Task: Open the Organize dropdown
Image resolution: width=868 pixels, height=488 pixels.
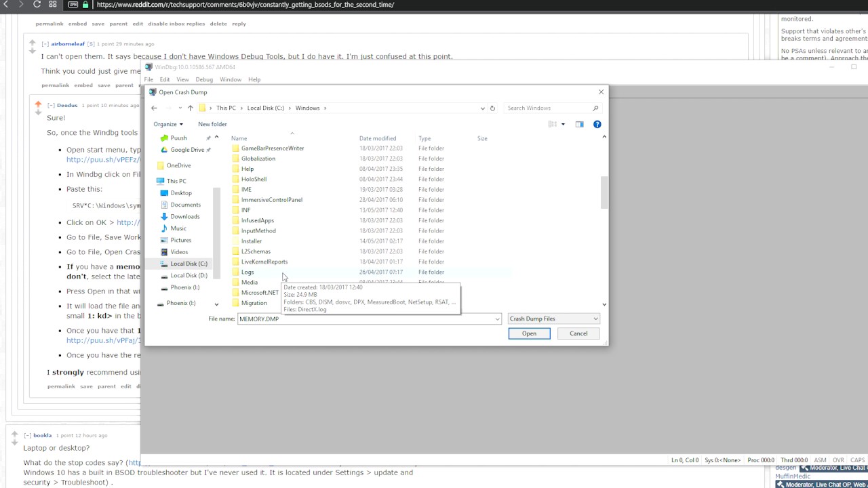Action: point(168,124)
